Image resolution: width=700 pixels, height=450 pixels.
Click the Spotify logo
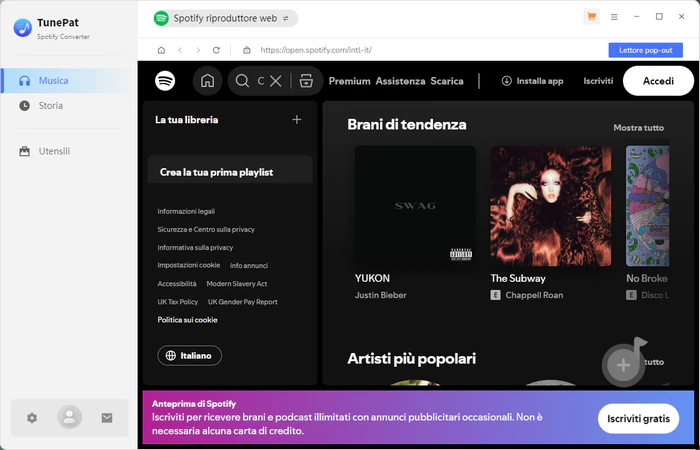coord(165,81)
